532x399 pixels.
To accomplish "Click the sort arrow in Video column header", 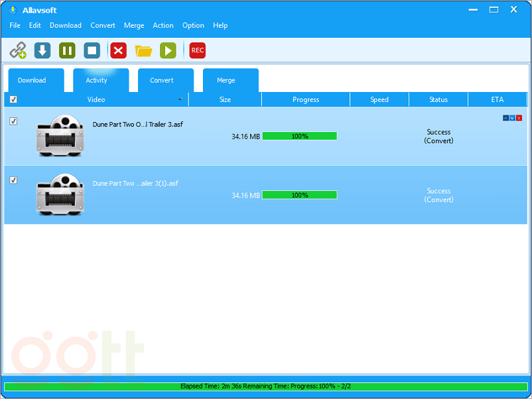I will click(180, 99).
